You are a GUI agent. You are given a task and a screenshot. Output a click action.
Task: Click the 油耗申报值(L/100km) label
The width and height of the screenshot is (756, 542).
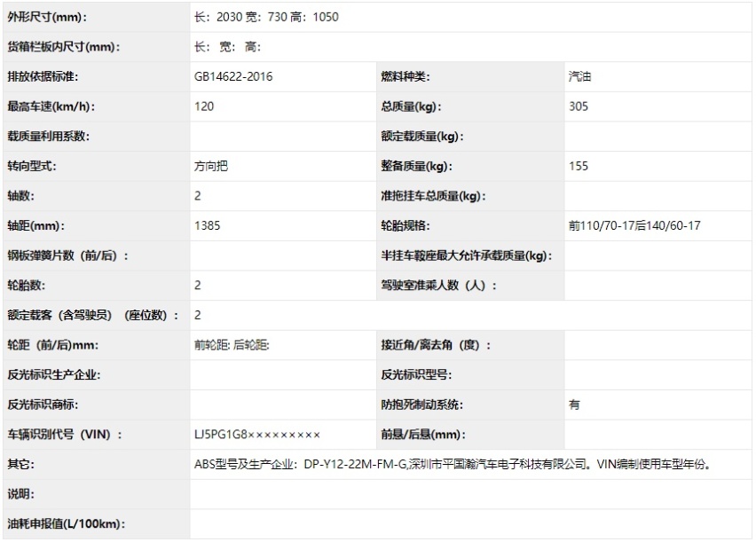coord(66,524)
